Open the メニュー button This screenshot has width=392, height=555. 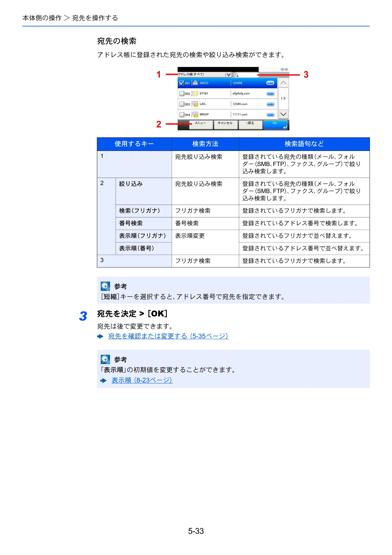[201, 125]
